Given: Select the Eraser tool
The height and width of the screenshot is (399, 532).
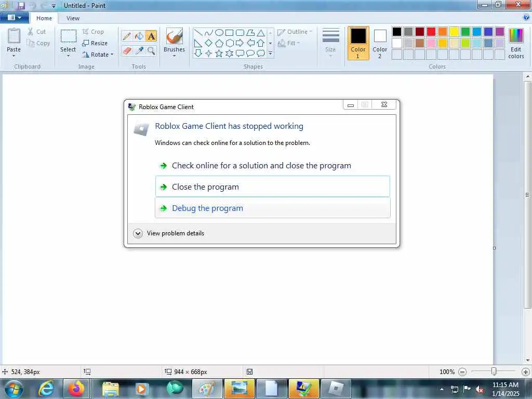Looking at the screenshot, I should click(127, 50).
